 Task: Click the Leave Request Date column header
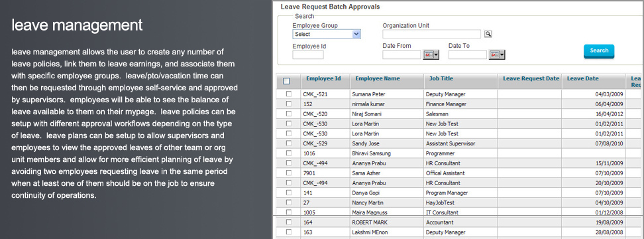pos(531,78)
